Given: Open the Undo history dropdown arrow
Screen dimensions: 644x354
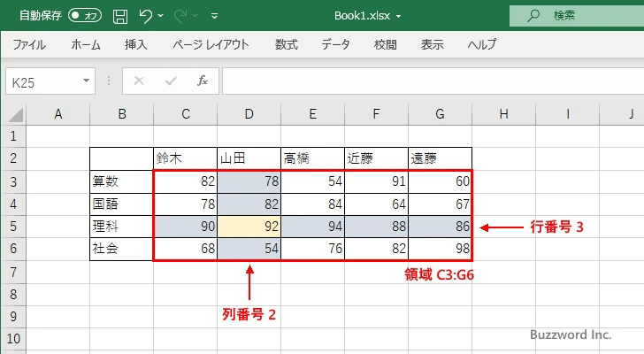Looking at the screenshot, I should 161,15.
